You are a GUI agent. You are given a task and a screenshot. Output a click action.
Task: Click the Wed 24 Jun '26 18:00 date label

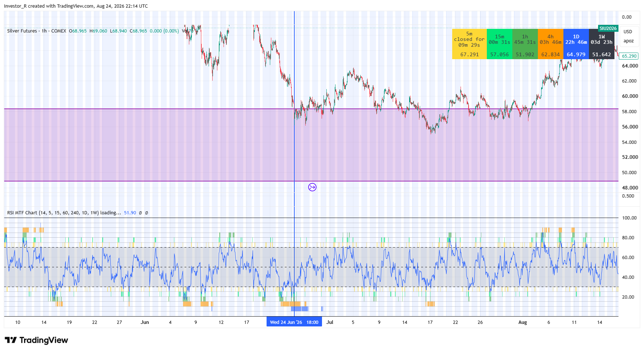pos(294,322)
